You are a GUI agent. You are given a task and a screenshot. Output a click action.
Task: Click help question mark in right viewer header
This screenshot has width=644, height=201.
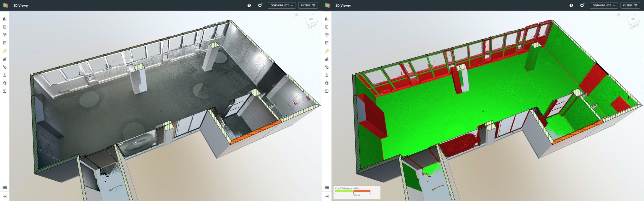571,5
